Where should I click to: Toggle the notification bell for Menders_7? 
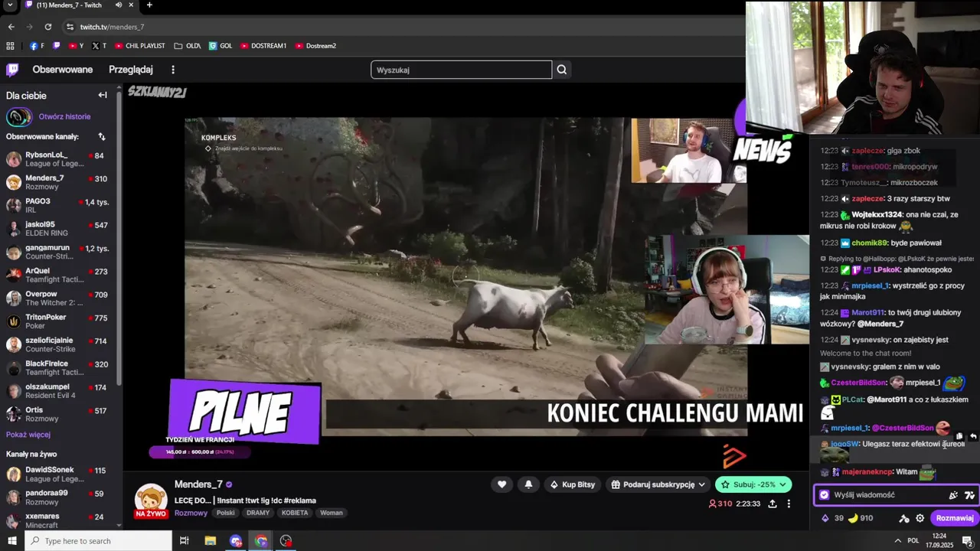point(528,484)
